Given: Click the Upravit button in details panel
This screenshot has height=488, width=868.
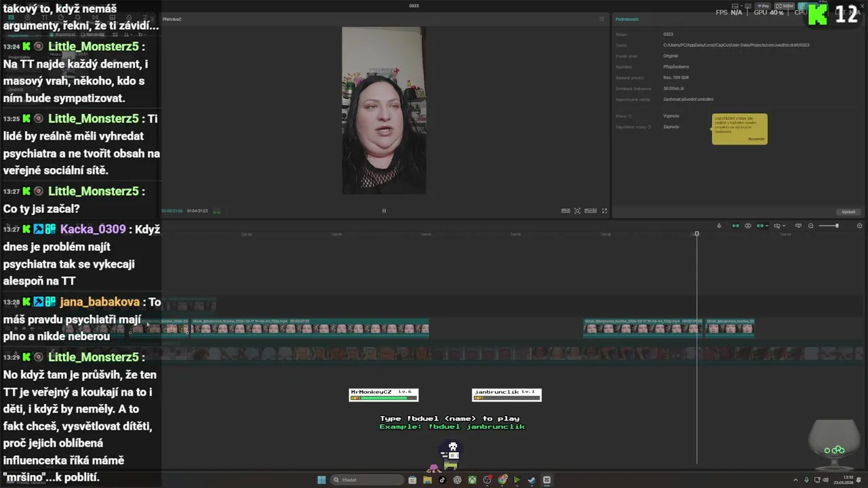Looking at the screenshot, I should point(848,211).
